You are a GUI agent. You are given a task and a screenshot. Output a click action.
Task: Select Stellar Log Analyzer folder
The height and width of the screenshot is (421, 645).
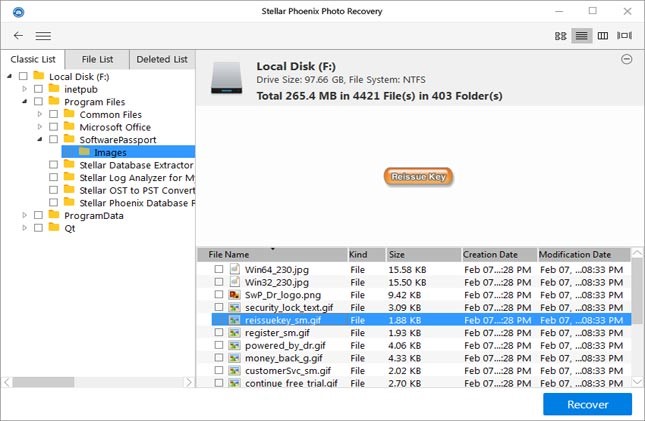pos(137,178)
